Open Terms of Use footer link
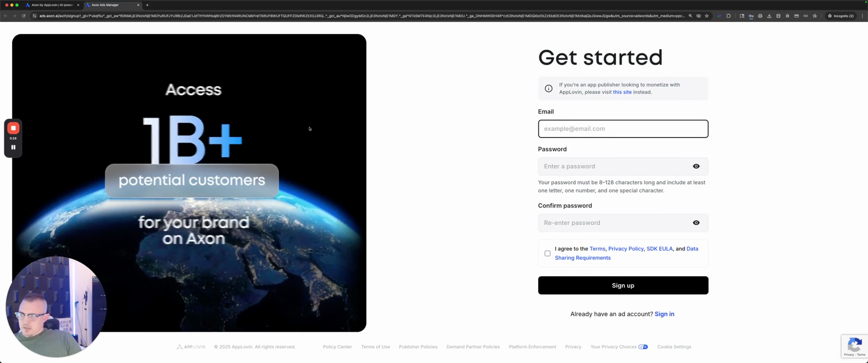The image size is (868, 363). (x=375, y=347)
